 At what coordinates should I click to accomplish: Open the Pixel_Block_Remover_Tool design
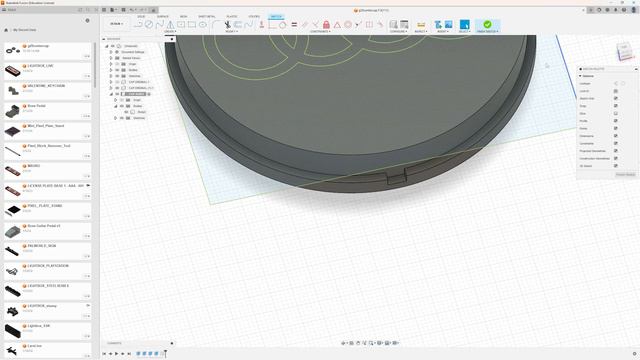pos(47,151)
